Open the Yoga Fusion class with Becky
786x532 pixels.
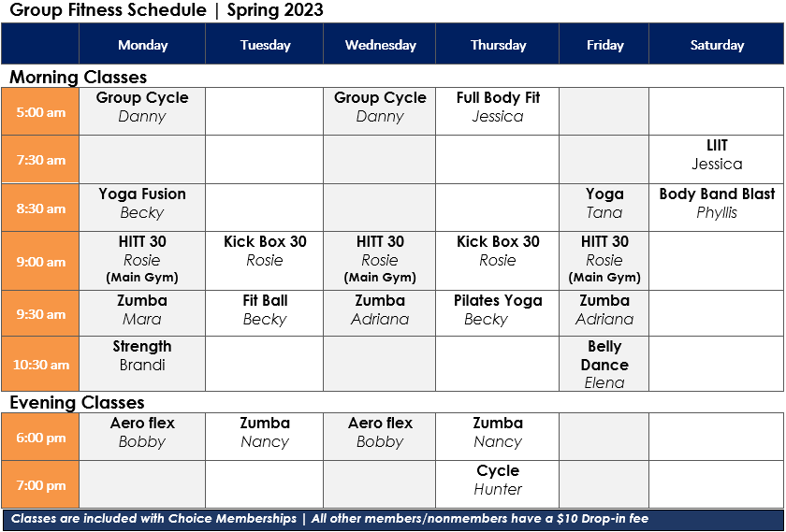click(142, 208)
